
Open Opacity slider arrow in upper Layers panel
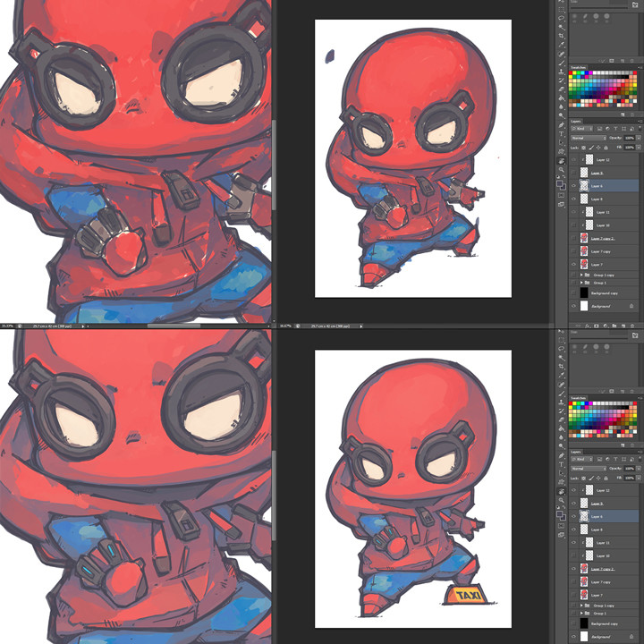point(639,138)
